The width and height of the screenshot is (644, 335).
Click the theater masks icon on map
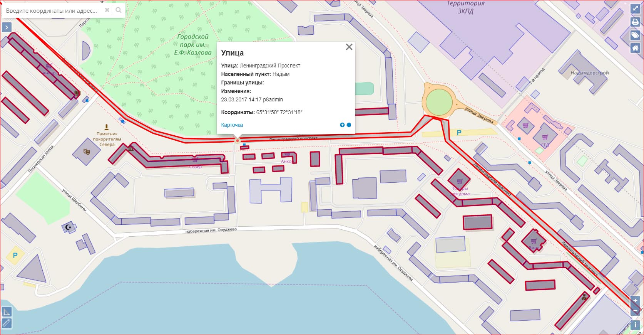point(87,152)
